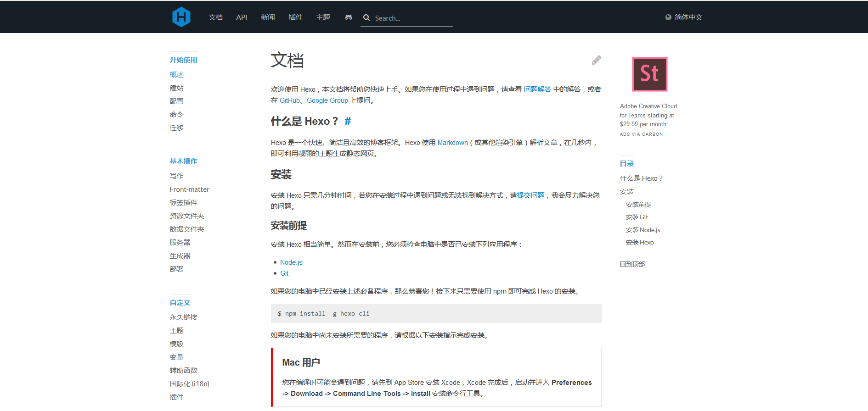This screenshot has height=411, width=868.
Task: Jump to 安装 Hexo in 目录
Action: (x=640, y=242)
